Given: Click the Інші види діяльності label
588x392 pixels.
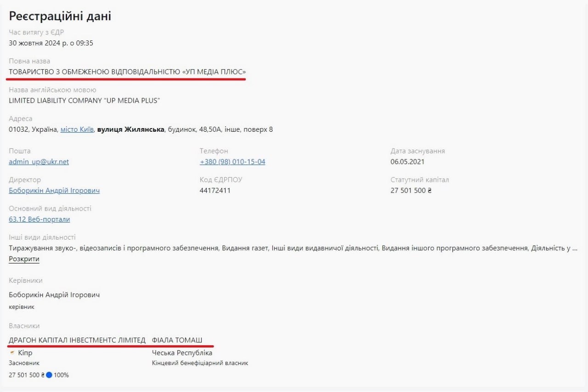Looking at the screenshot, I should [42, 237].
